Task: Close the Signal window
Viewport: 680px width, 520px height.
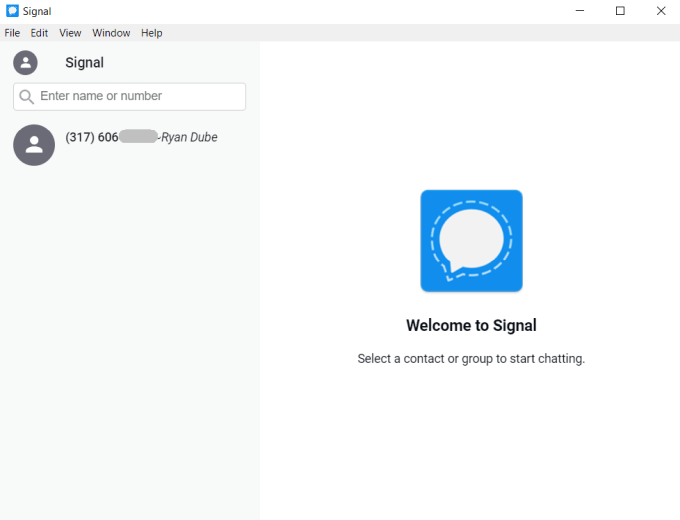Action: click(x=660, y=11)
